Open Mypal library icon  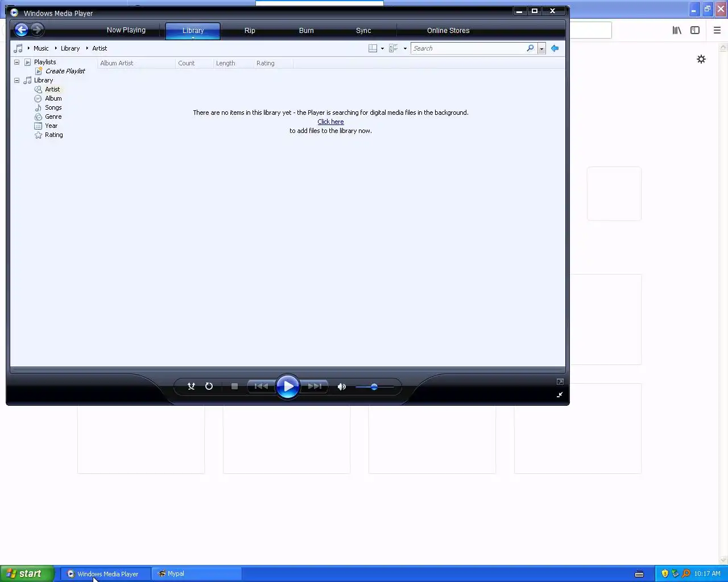point(677,30)
